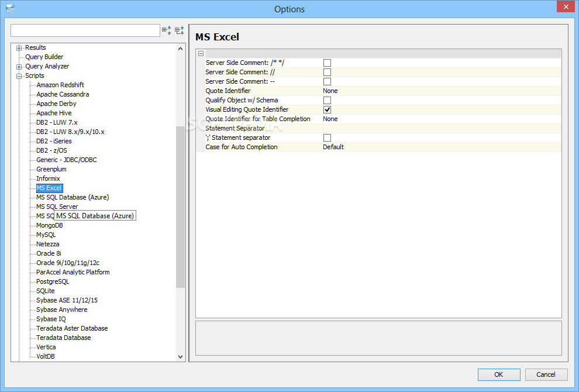
Task: Enable Server Side Comment /* */ checkbox
Action: coord(327,63)
